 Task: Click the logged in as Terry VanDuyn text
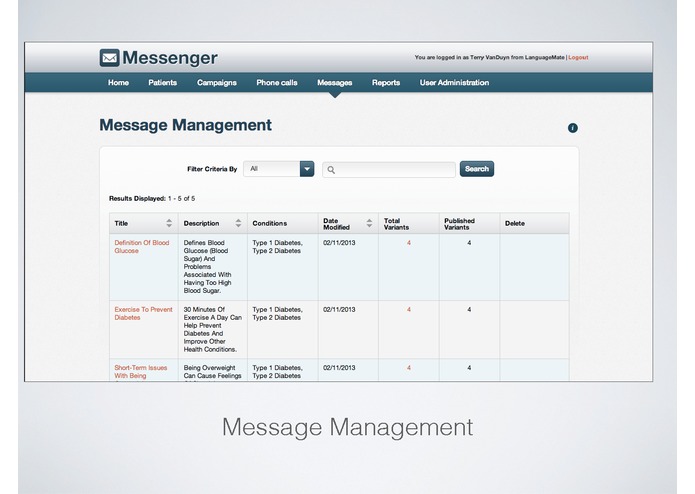click(490, 58)
